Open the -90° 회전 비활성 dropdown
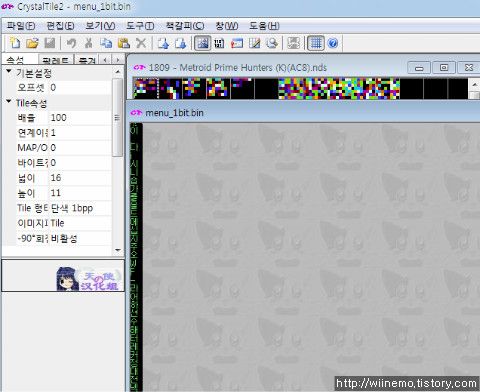The width and height of the screenshot is (480, 392). pyautogui.click(x=80, y=238)
